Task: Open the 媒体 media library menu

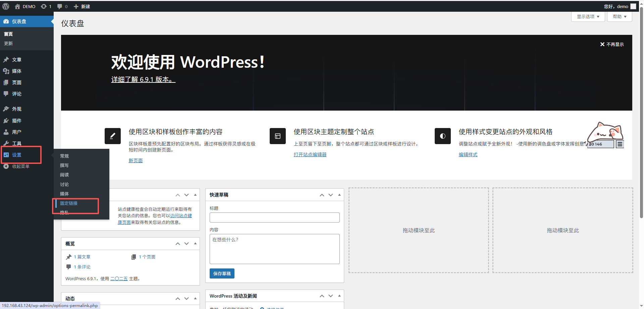Action: point(16,71)
